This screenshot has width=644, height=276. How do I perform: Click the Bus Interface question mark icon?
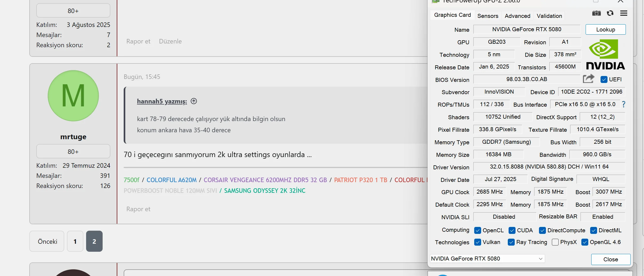tap(623, 104)
